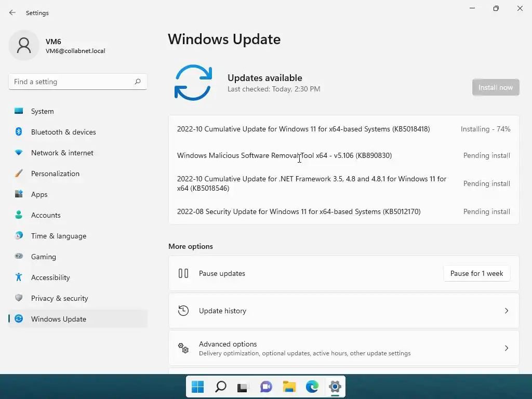Open Task View from the taskbar

[x=242, y=387]
